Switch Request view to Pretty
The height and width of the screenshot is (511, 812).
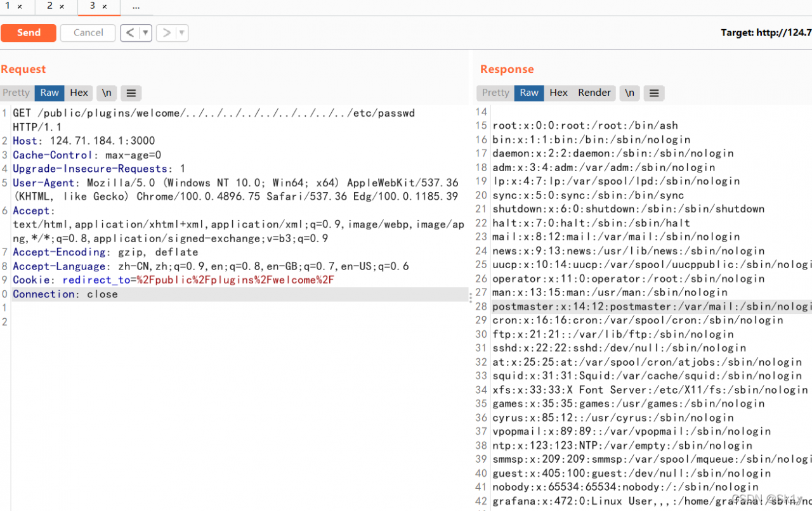(16, 93)
